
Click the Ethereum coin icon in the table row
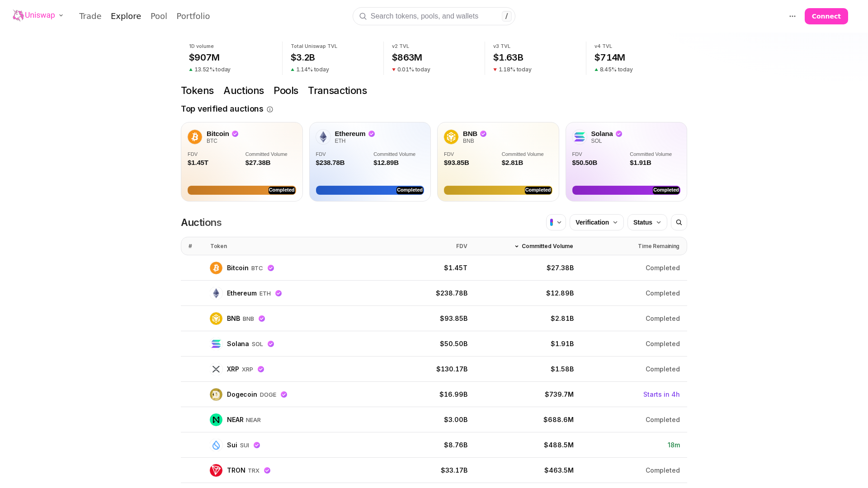point(216,293)
